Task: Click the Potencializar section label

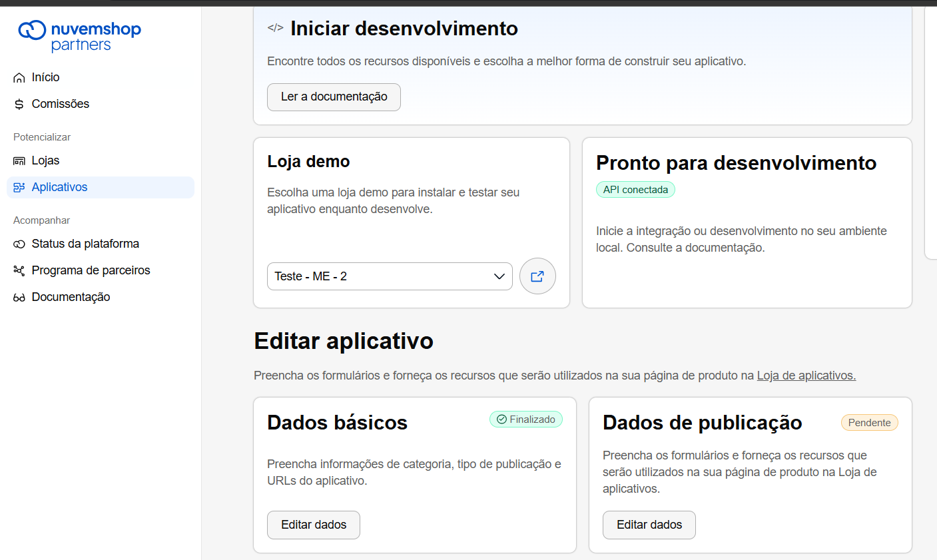Action: click(42, 137)
